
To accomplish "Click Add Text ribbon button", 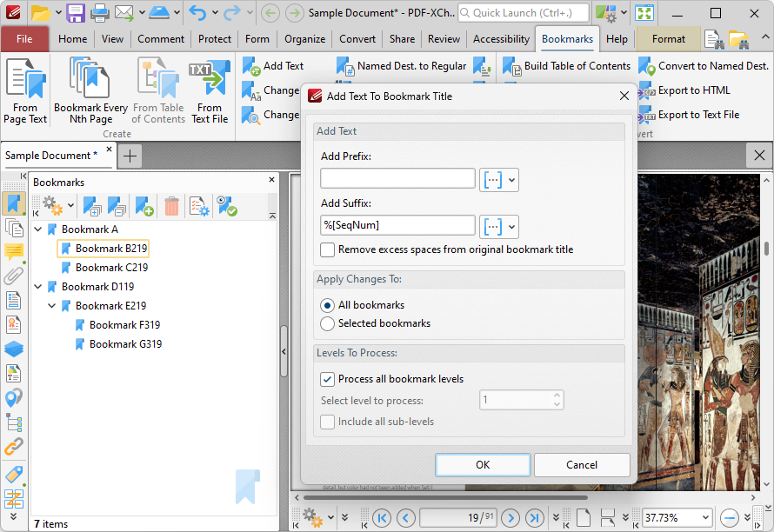I will click(x=273, y=66).
